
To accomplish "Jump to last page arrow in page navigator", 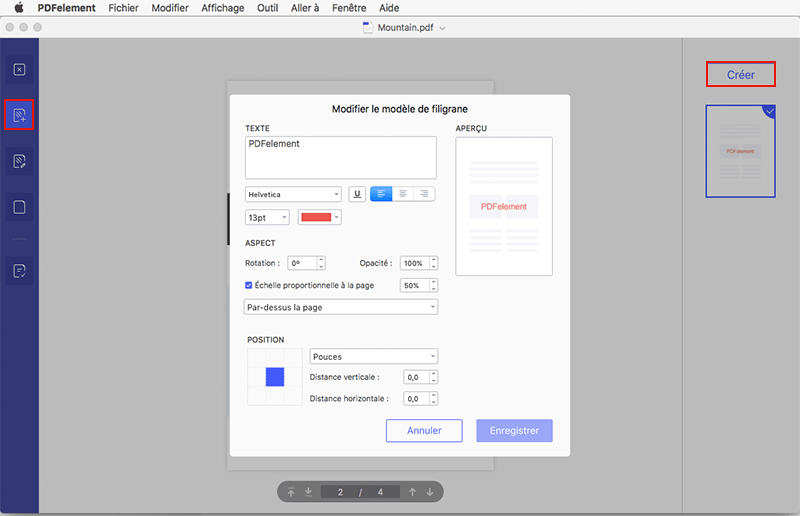I will click(308, 492).
